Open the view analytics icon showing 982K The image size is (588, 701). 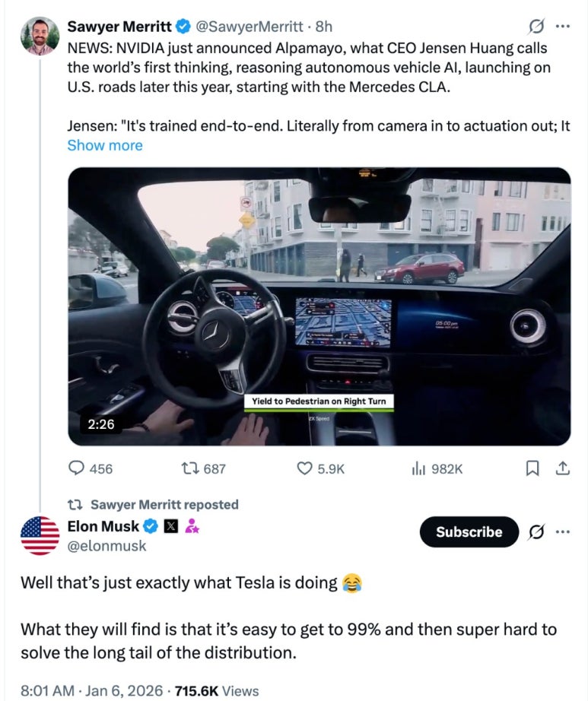pos(418,468)
